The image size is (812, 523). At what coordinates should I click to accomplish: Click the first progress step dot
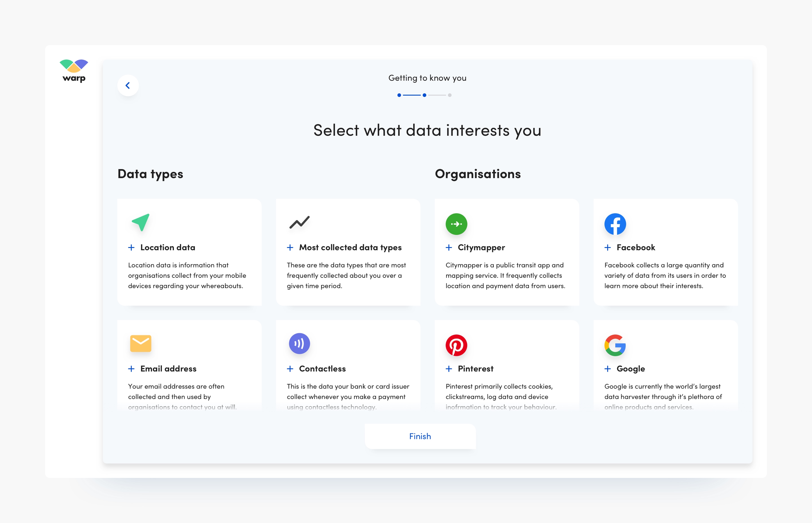point(399,95)
